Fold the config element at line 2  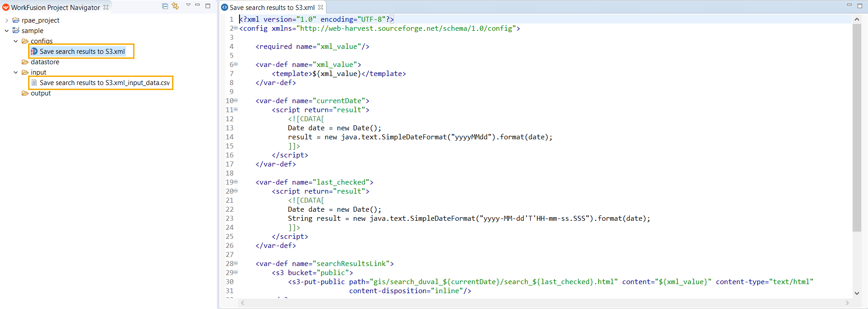click(235, 28)
